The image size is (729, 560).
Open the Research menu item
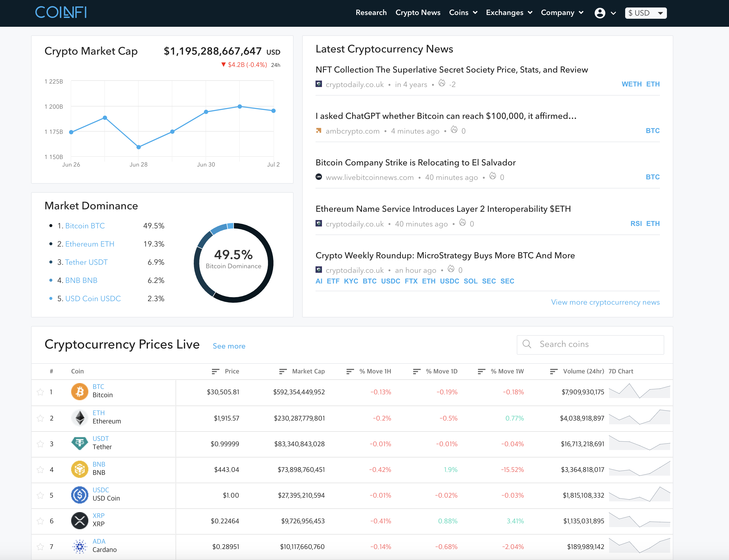point(371,13)
